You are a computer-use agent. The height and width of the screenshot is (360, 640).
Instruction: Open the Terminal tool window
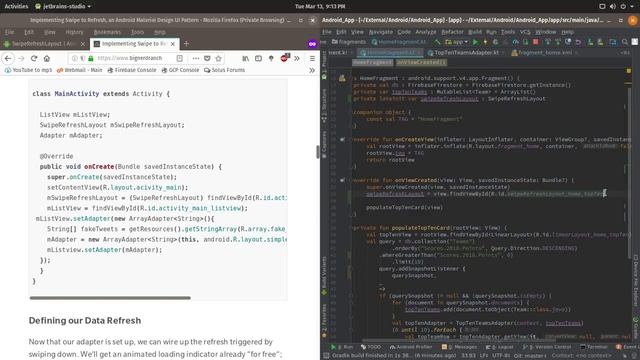tap(594, 347)
